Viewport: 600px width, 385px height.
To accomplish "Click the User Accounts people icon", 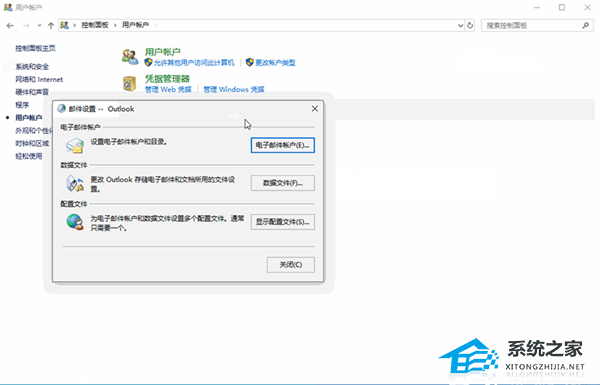I will pos(130,57).
